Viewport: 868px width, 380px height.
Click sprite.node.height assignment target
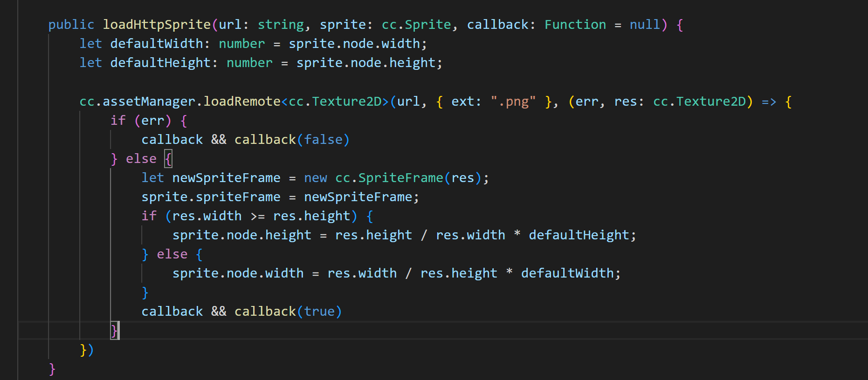[241, 235]
